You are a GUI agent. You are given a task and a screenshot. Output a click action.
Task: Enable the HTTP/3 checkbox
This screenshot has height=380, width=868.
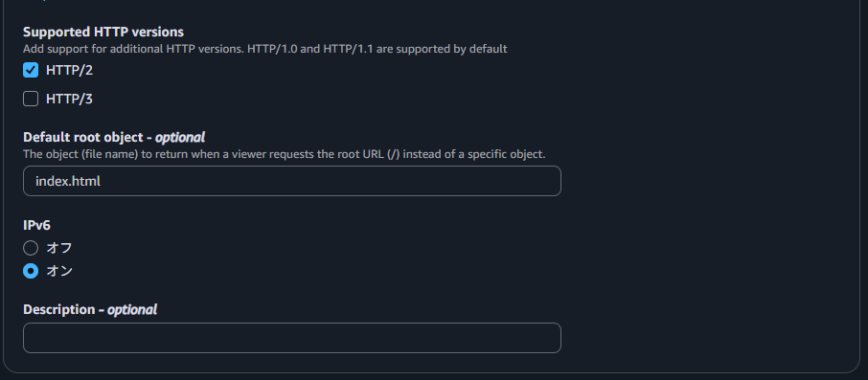tap(31, 99)
